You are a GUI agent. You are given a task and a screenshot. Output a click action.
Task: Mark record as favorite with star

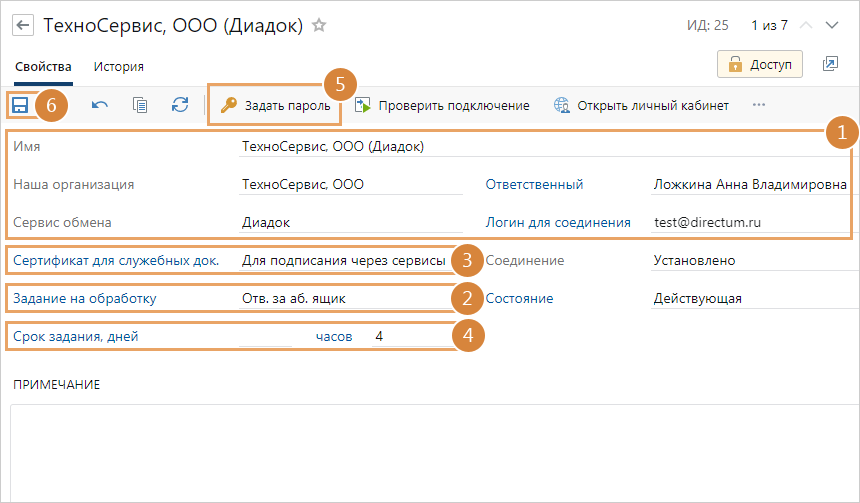pos(319,25)
